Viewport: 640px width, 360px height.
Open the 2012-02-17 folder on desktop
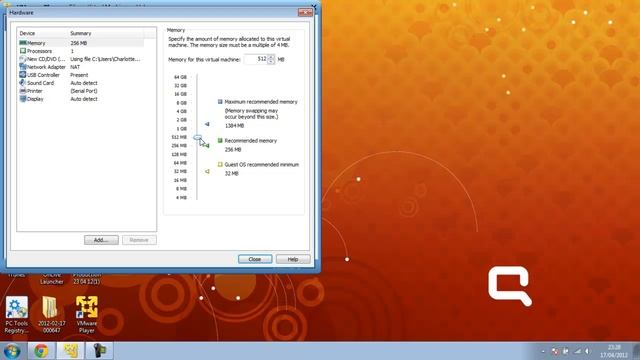(51, 314)
